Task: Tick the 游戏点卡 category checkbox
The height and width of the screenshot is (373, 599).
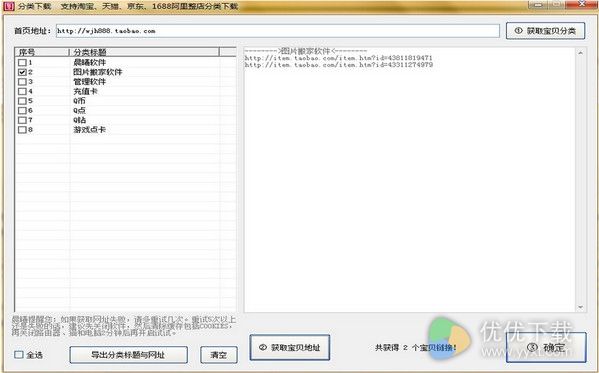Action: 22,130
